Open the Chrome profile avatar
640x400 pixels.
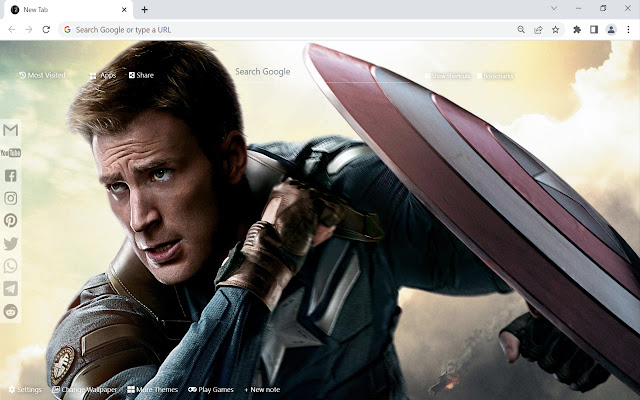point(611,29)
